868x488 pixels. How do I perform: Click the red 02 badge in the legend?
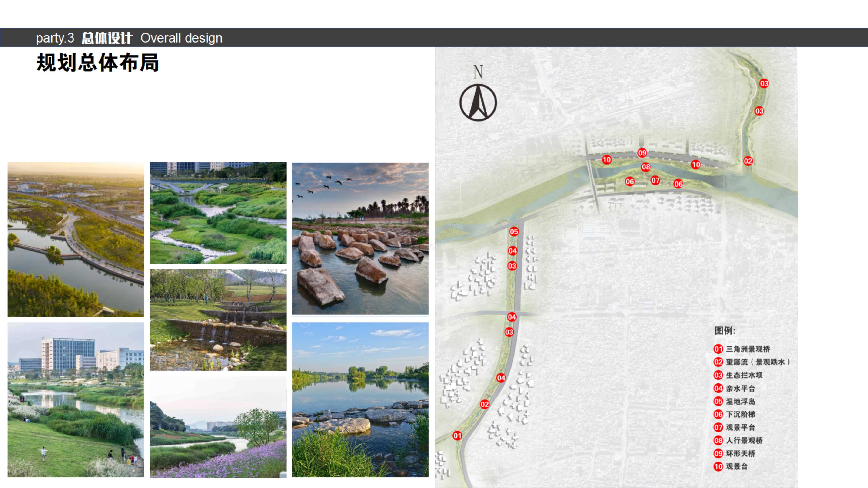(718, 362)
